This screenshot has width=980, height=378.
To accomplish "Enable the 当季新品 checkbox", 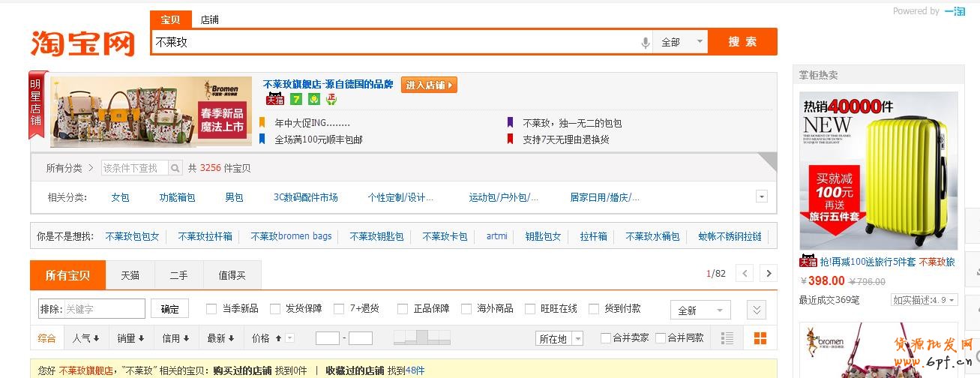I will (x=212, y=309).
